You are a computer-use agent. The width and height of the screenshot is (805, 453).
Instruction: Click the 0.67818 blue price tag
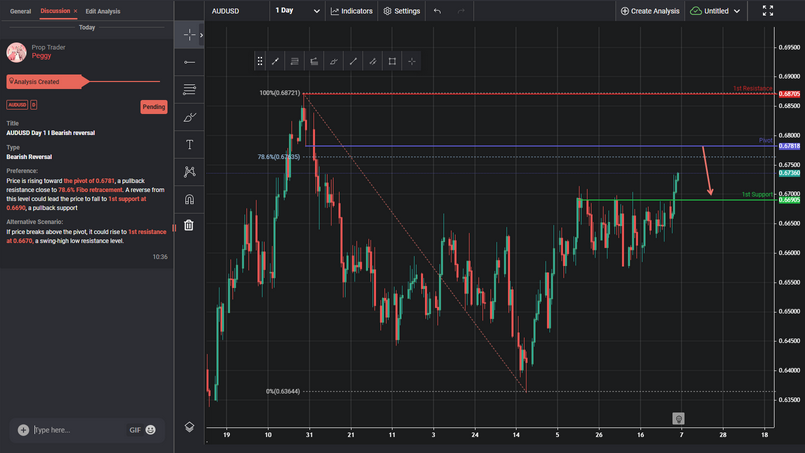pos(789,146)
